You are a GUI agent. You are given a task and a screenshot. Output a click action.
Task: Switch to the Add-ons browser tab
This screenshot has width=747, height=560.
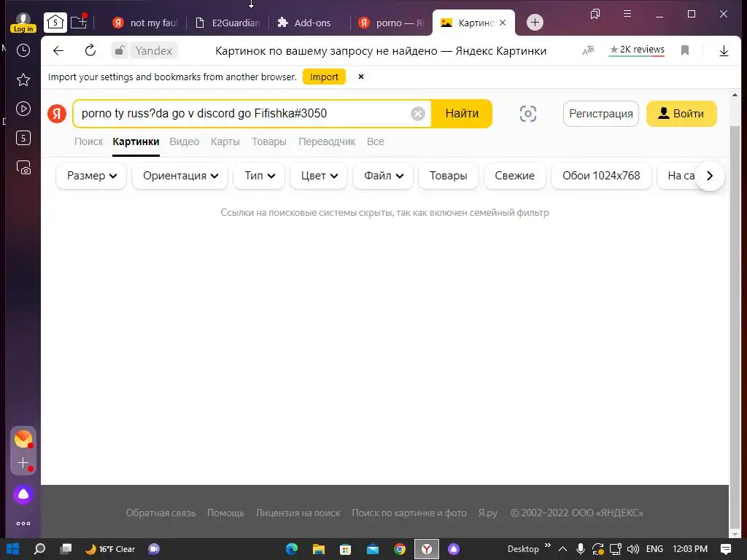(309, 23)
